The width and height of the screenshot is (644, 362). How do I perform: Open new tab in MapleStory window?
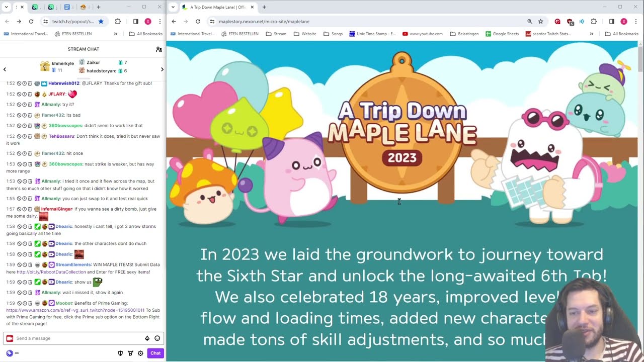tap(264, 7)
